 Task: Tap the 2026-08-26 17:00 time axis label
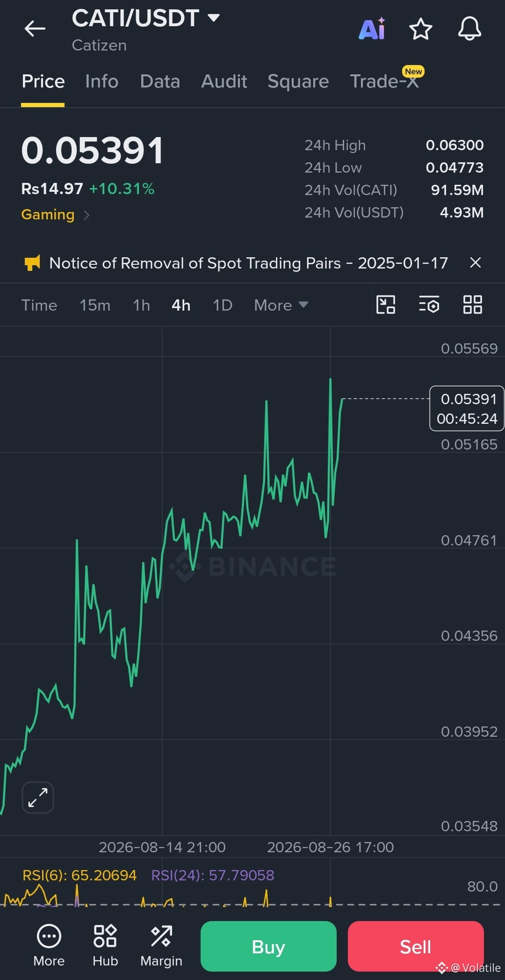coord(331,847)
